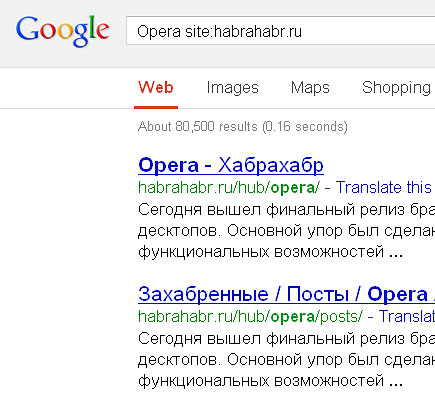Open the Maps tab
435x401 pixels.
310,88
